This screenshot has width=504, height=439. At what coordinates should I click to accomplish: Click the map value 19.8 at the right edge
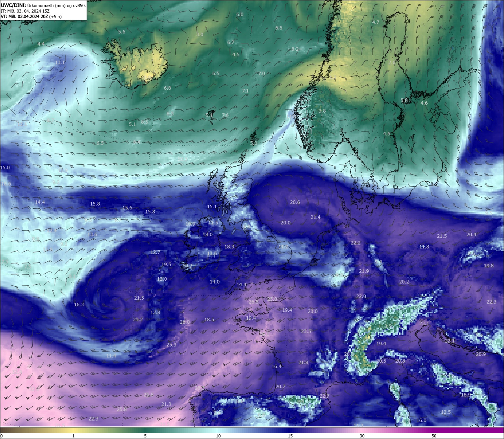pyautogui.click(x=489, y=265)
